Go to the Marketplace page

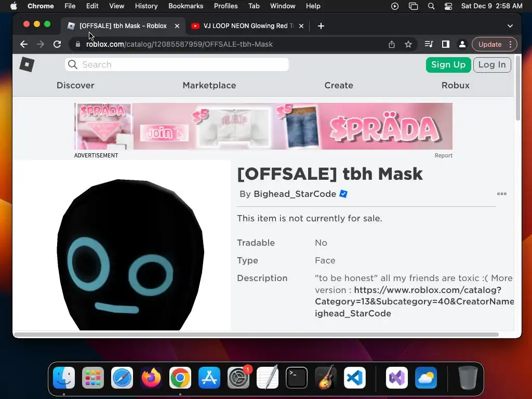pos(209,85)
